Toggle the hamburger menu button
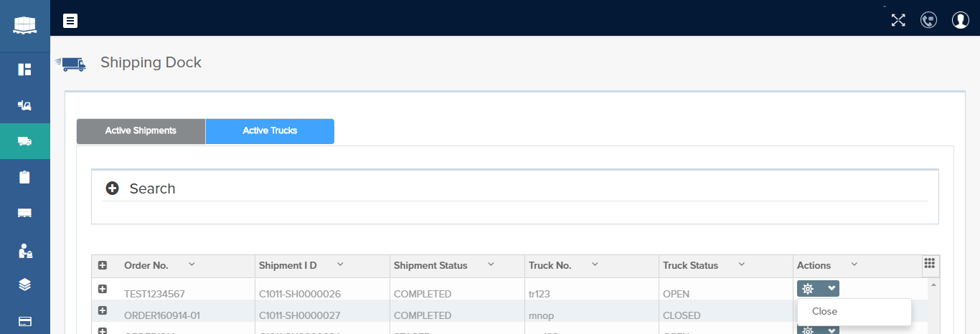 coord(70,21)
